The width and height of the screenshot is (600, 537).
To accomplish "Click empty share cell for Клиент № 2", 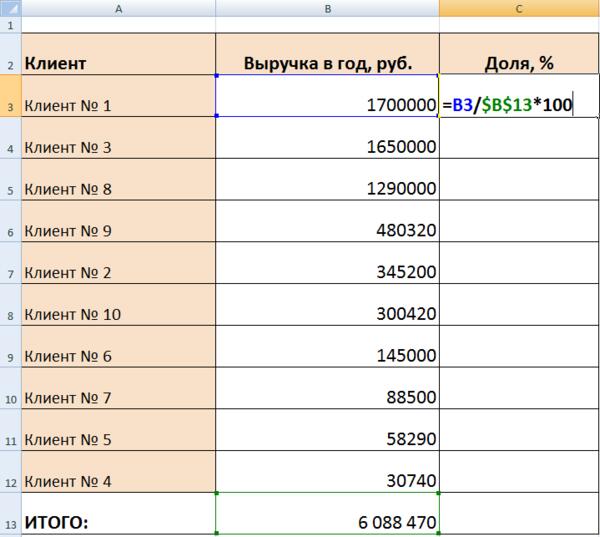I will [x=519, y=263].
